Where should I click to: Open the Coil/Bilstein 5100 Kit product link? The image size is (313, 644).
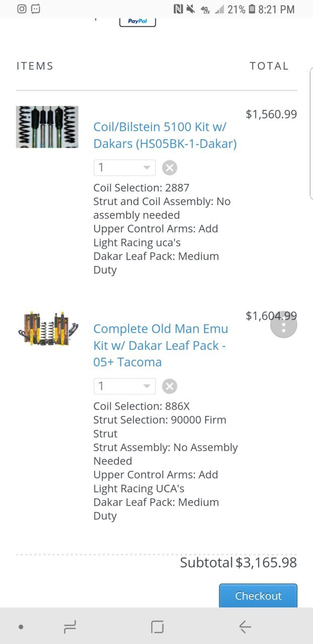point(165,135)
